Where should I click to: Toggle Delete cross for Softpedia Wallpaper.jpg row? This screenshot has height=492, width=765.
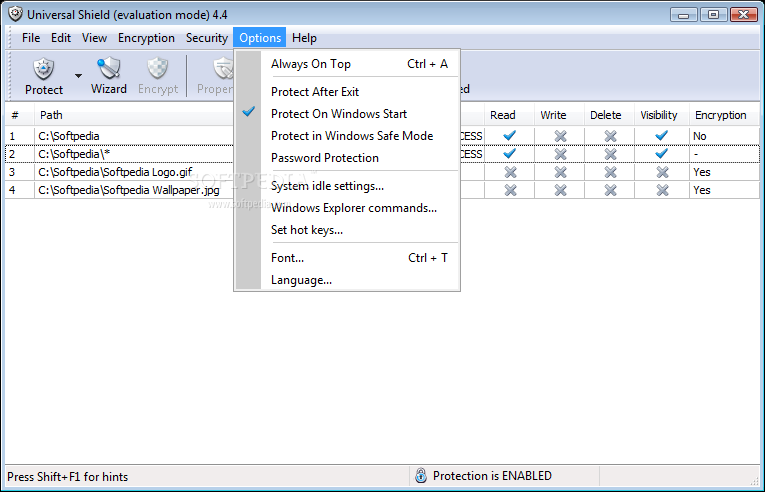click(610, 190)
